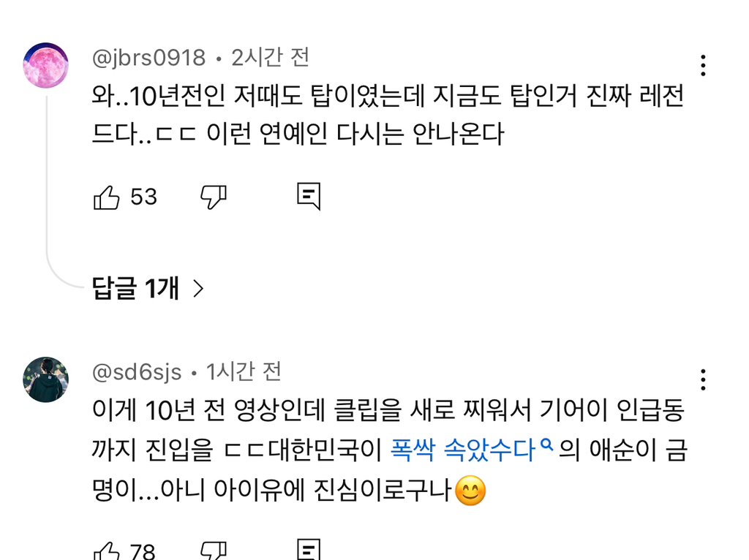
Task: Visit the @jbrs0918 channel via username
Action: pyautogui.click(x=149, y=57)
